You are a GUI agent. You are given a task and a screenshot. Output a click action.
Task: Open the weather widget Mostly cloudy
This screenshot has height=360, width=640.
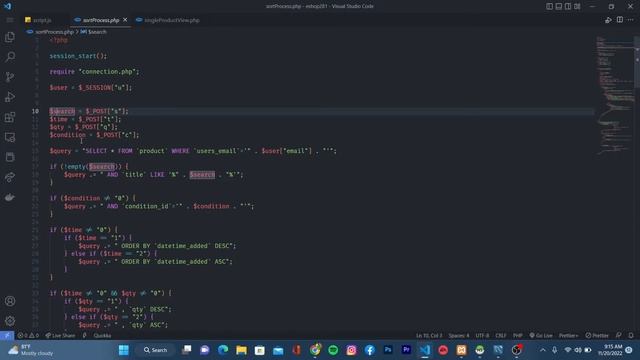[x=31, y=350]
